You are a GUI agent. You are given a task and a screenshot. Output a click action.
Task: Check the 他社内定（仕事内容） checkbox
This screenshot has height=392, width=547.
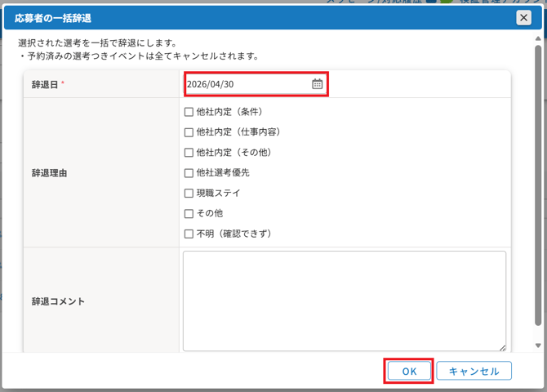click(189, 132)
